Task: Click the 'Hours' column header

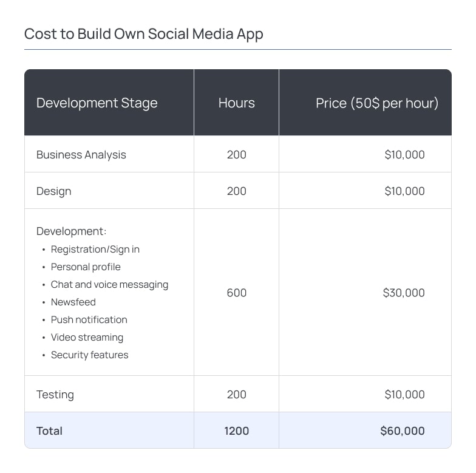Action: point(236,103)
